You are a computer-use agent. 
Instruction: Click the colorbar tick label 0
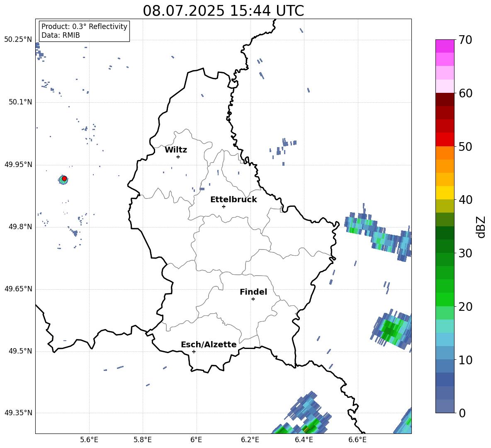click(x=462, y=413)
